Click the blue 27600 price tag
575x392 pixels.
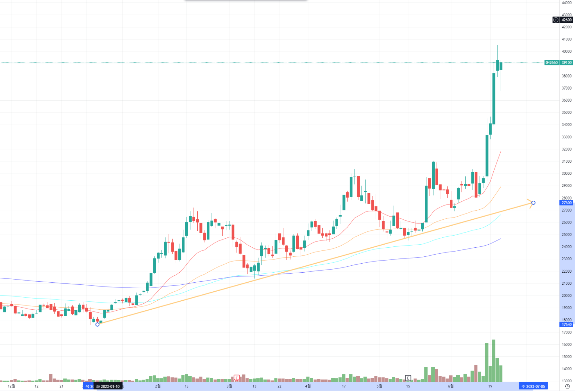pyautogui.click(x=567, y=203)
